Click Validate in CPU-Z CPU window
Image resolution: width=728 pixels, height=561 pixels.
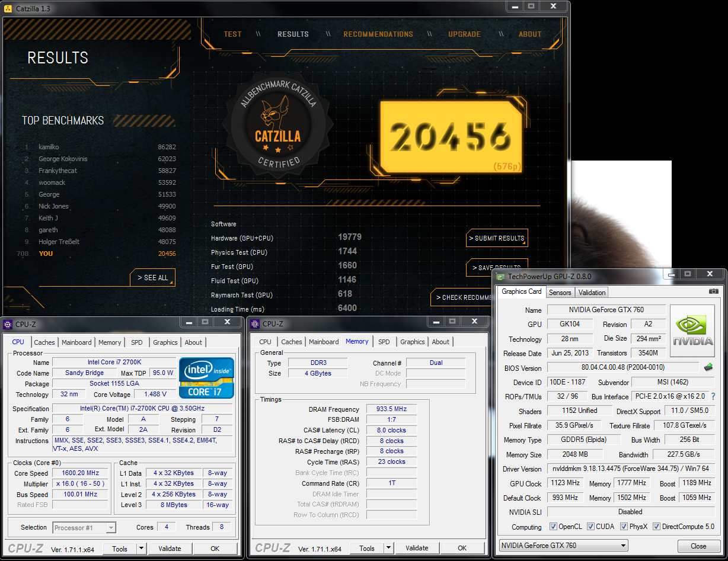tap(170, 549)
